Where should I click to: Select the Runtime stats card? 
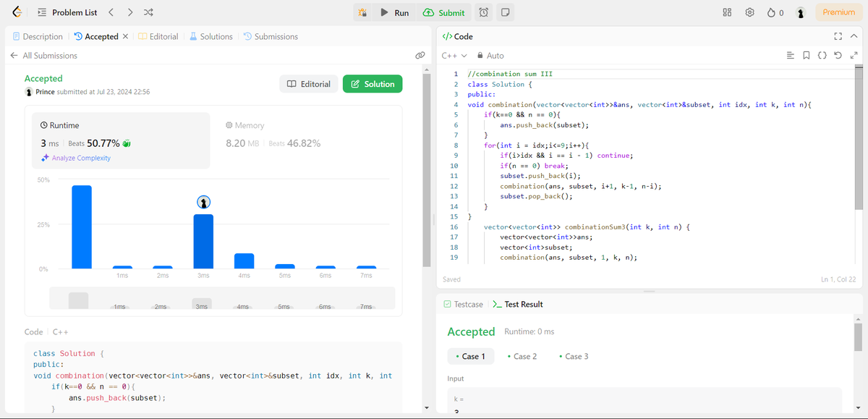(x=121, y=140)
